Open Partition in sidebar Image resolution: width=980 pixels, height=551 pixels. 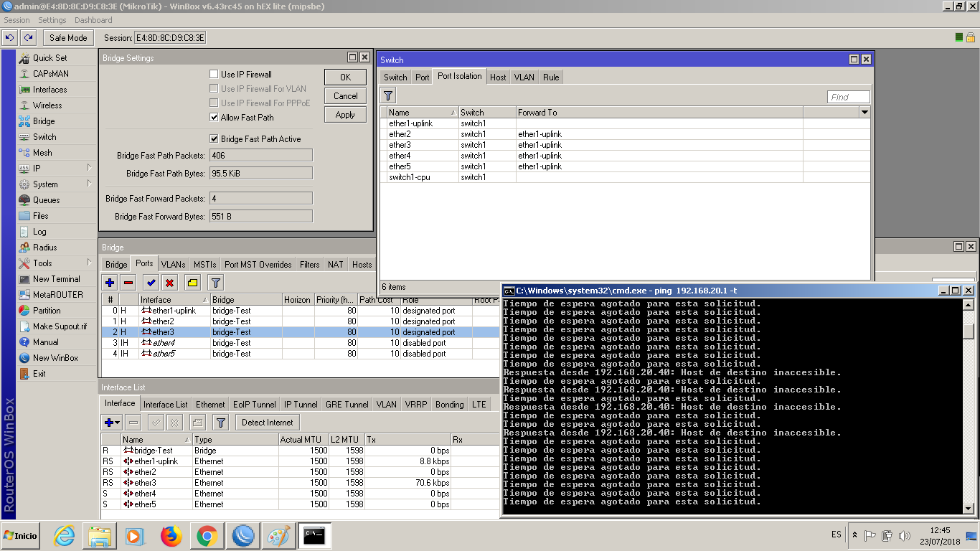47,311
